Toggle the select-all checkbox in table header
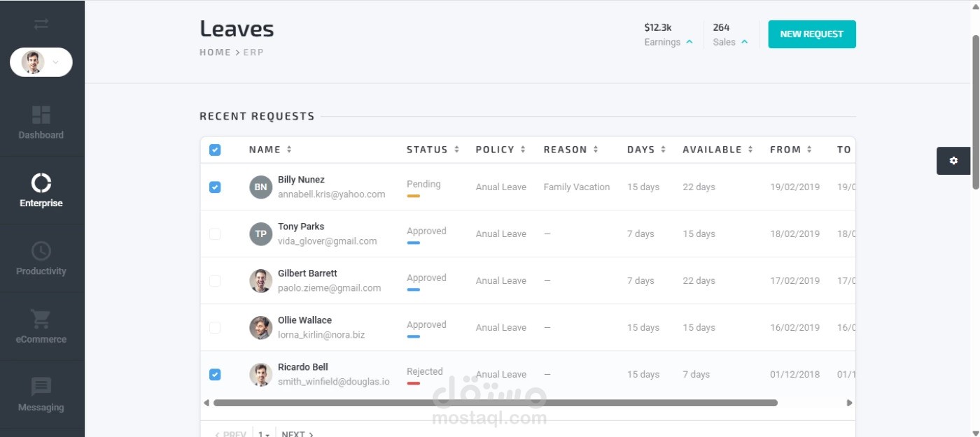Viewport: 980px width, 437px height. pyautogui.click(x=215, y=150)
